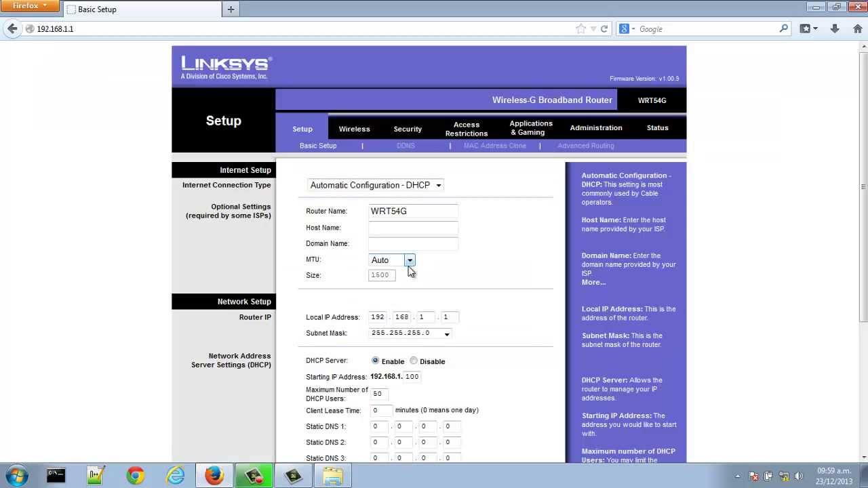
Task: Open the Firefox application menu button
Action: 30,6
